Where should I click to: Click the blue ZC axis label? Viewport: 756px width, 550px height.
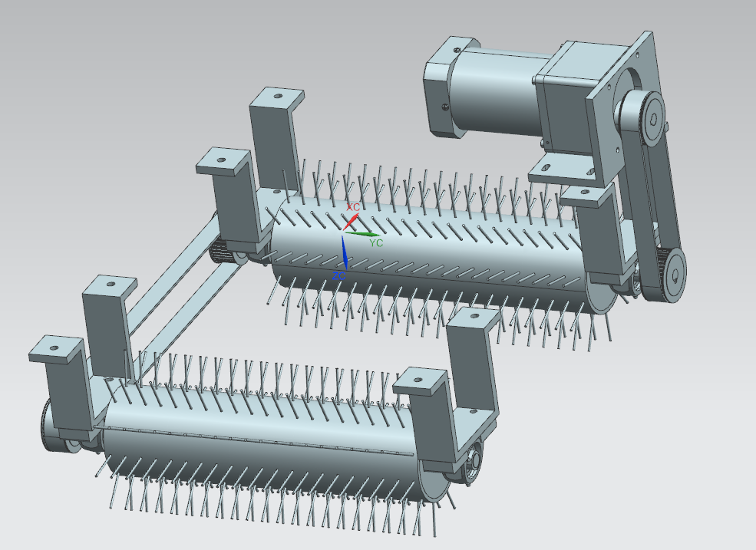coord(339,275)
